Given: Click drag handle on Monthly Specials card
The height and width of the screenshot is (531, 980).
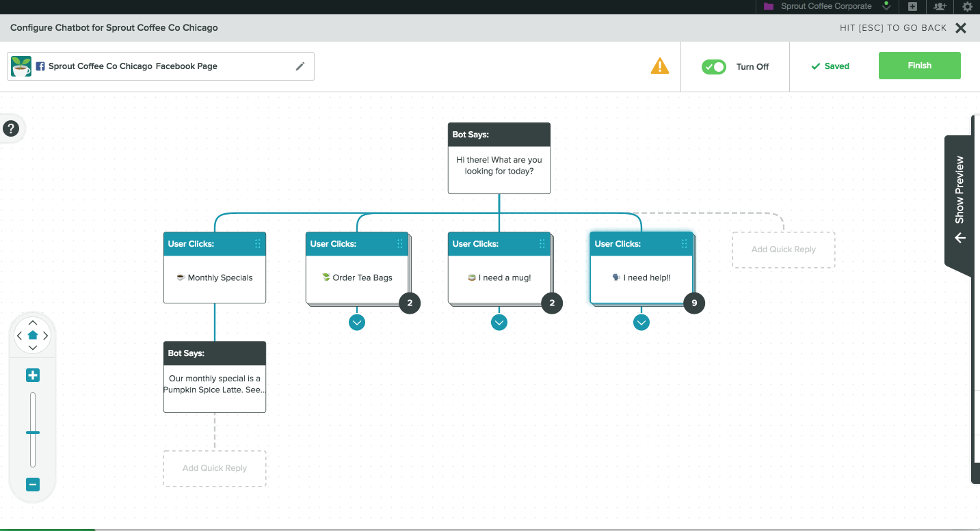Looking at the screenshot, I should click(x=258, y=244).
